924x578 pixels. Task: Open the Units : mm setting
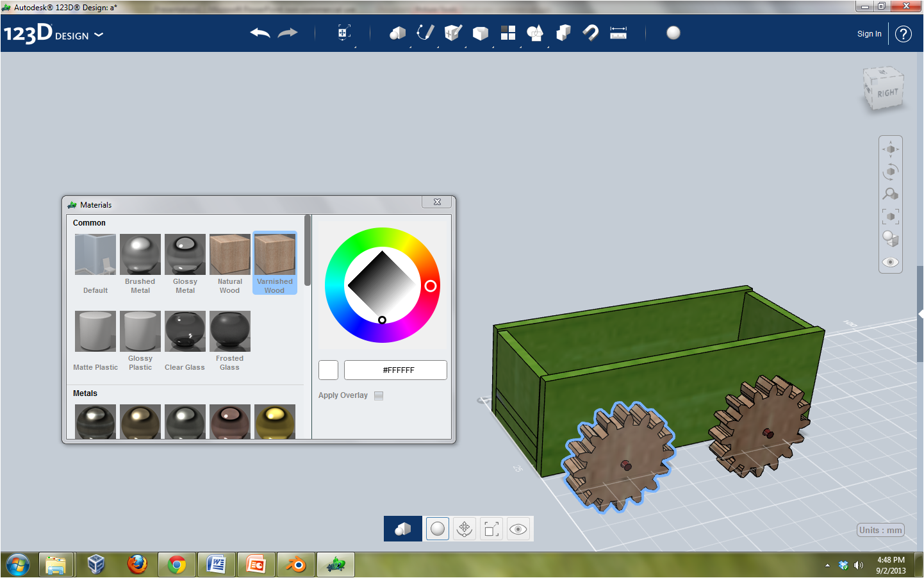(x=881, y=530)
